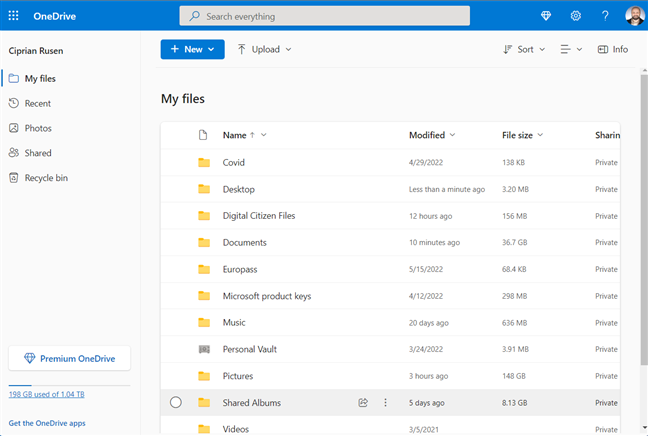Click the 36.7 GB file size cell

pyautogui.click(x=515, y=243)
